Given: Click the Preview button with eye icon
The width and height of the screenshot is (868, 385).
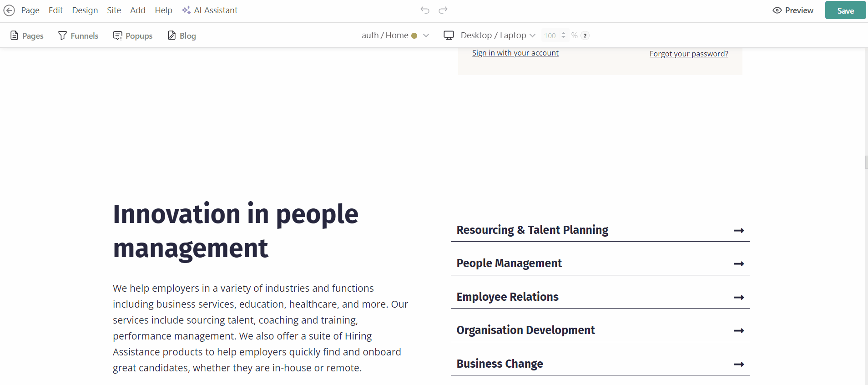Looking at the screenshot, I should 793,10.
